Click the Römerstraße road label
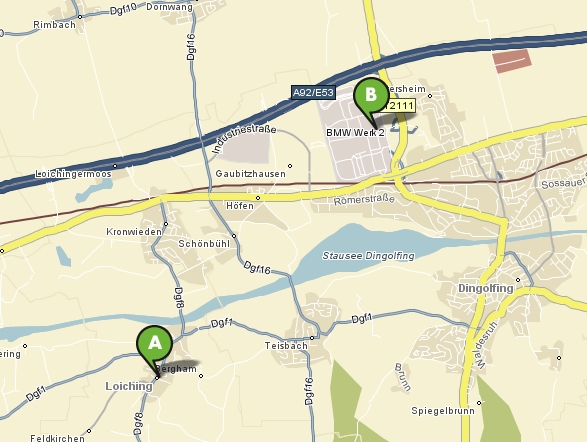Image resolution: width=587 pixels, height=442 pixels. [364, 200]
